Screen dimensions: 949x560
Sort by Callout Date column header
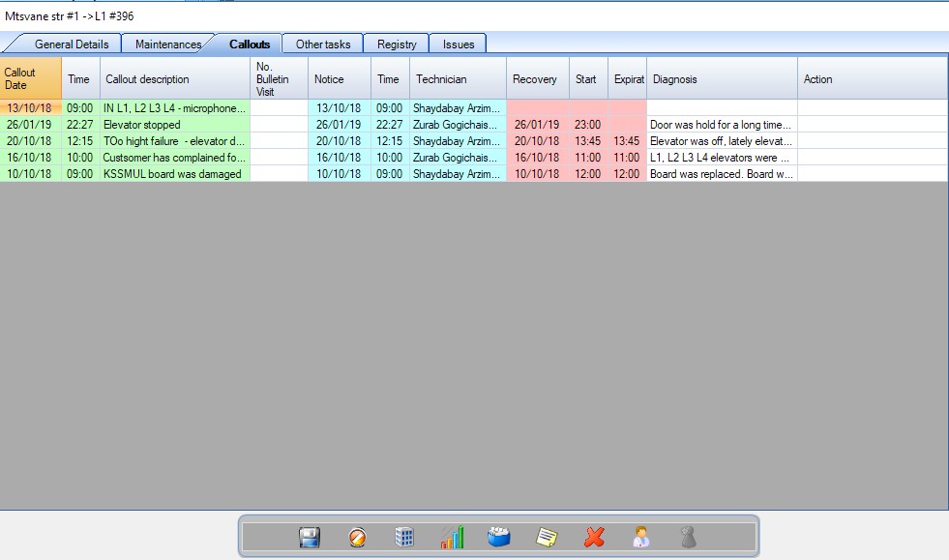[x=31, y=78]
